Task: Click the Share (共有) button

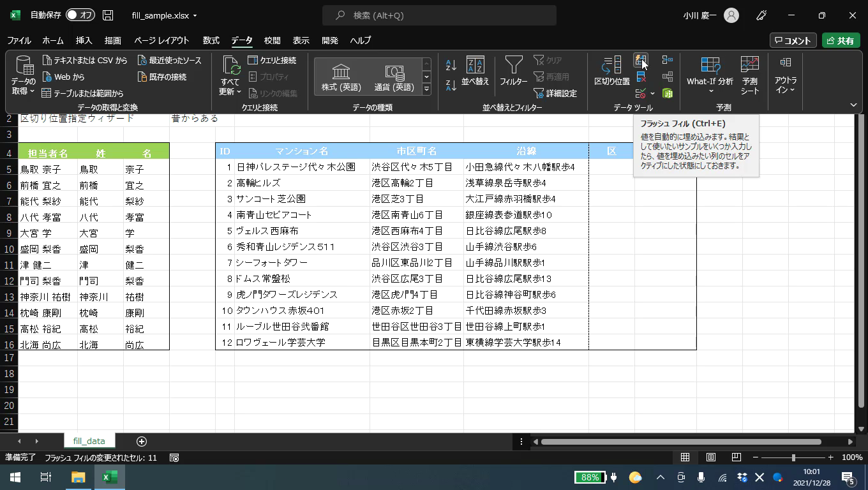Action: coord(841,40)
